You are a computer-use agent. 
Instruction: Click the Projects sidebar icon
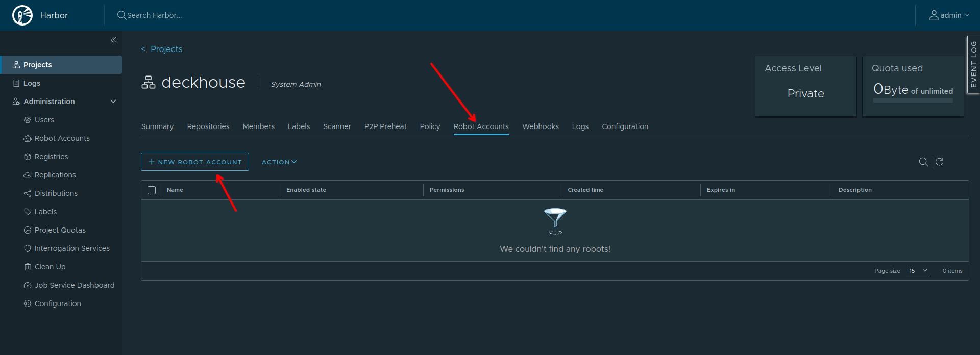coord(16,65)
